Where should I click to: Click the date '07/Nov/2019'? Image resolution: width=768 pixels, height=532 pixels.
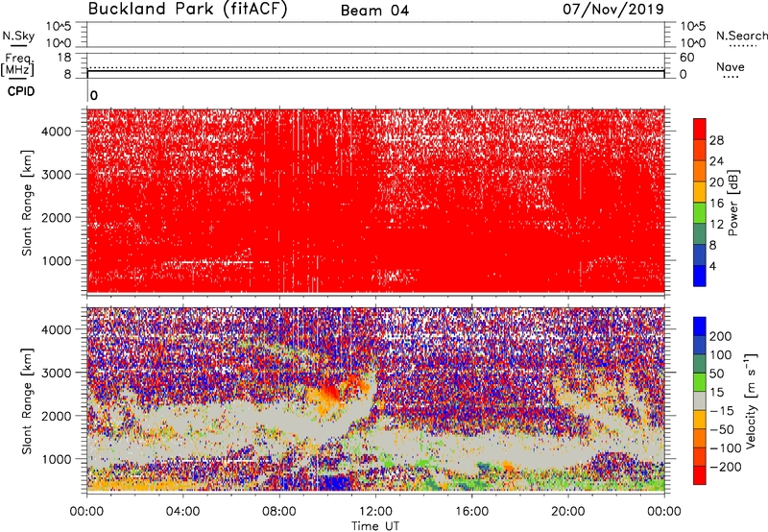point(613,9)
